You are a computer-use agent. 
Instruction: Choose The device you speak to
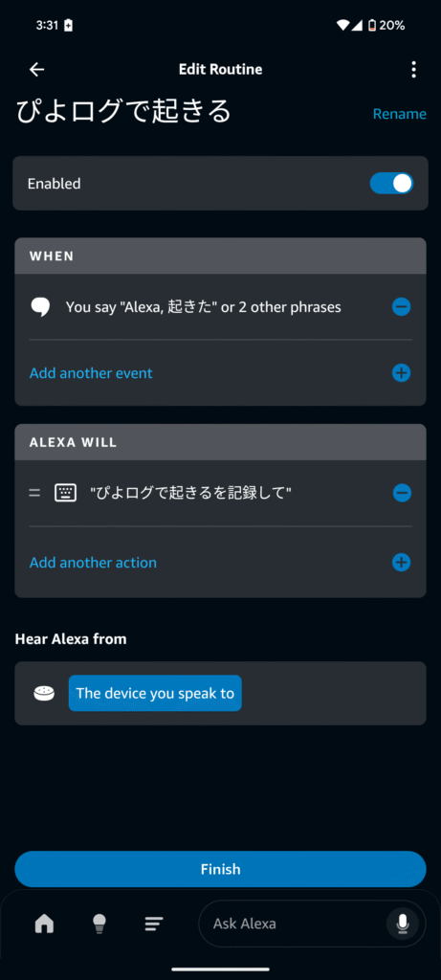(155, 693)
